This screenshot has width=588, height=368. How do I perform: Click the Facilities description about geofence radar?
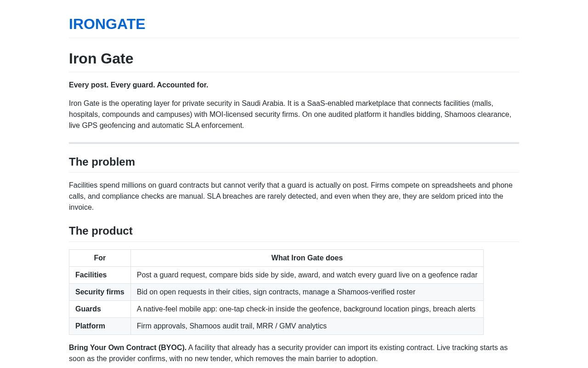(307, 275)
